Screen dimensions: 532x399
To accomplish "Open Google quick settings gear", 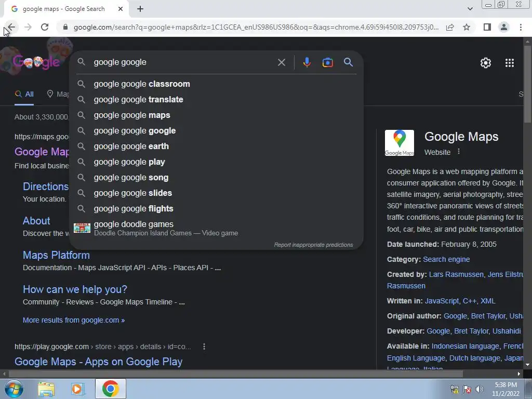I will (x=486, y=63).
